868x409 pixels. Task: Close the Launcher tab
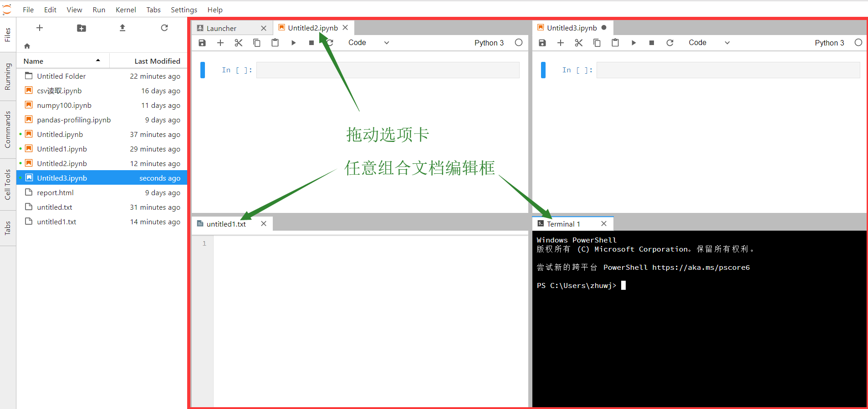(264, 28)
